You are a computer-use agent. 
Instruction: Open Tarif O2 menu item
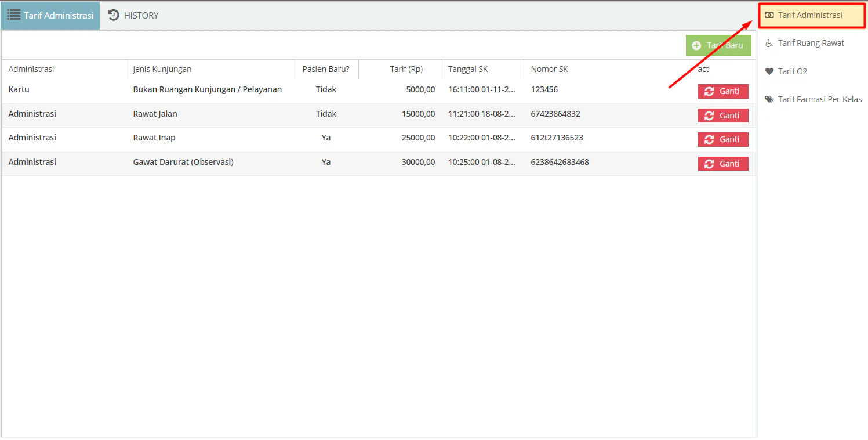click(812, 71)
